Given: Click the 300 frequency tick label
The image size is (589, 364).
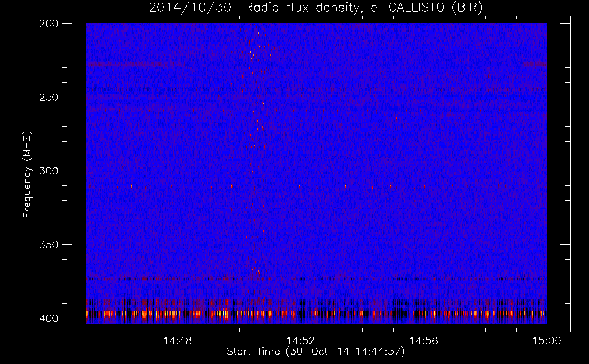Looking at the screenshot, I should [x=48, y=171].
